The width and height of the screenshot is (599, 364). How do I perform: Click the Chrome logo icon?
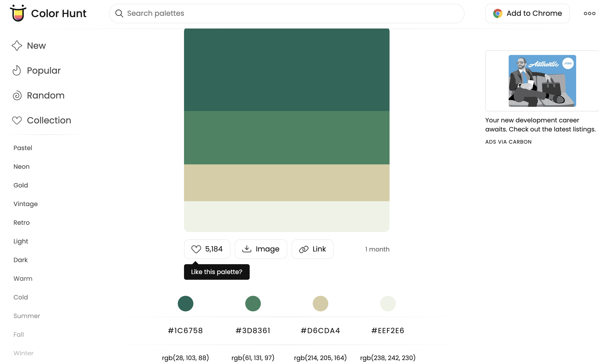[x=498, y=13]
